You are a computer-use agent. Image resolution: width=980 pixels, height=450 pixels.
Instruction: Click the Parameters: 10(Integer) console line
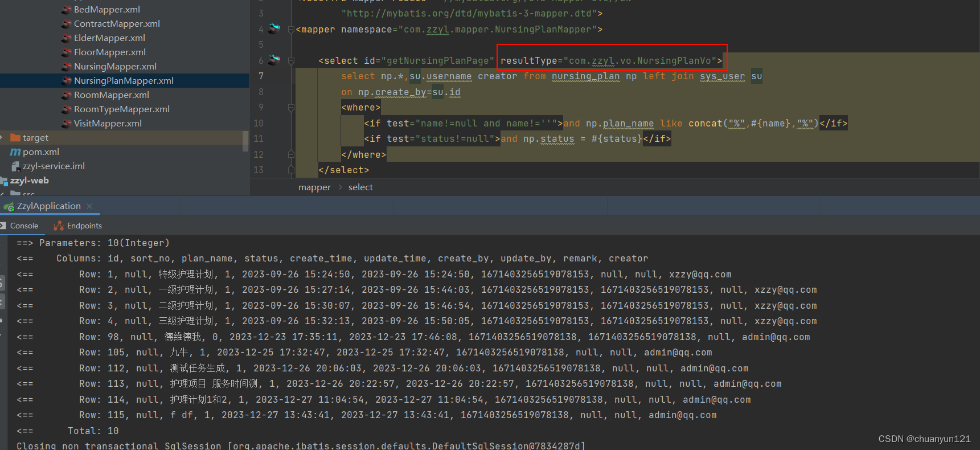[x=93, y=243]
